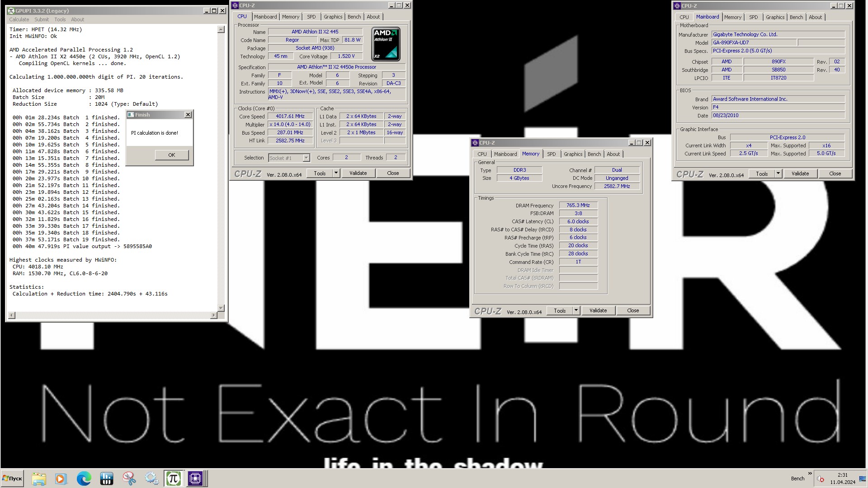Viewport: 868px width, 488px height.
Task: Click Validate in CPU window
Action: (x=358, y=173)
